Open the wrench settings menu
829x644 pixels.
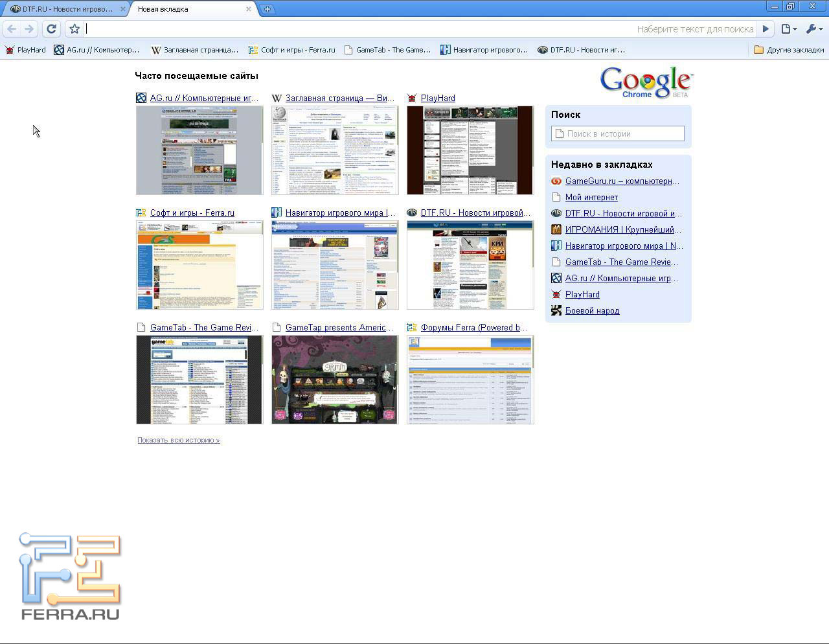[814, 29]
